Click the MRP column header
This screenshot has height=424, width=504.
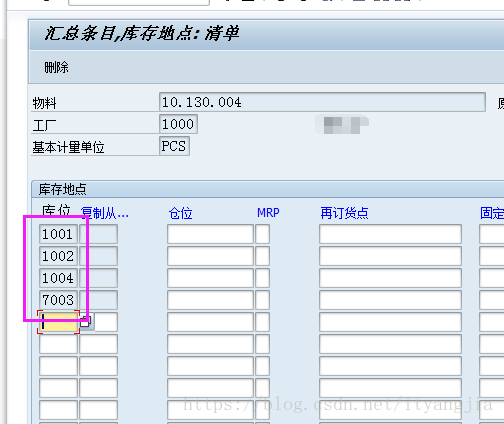268,213
